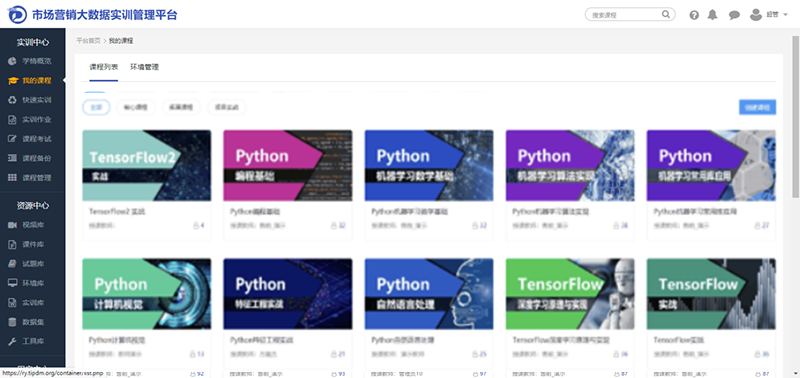Image resolution: width=800 pixels, height=378 pixels.
Task: Open help via question mark icon
Action: pos(694,15)
